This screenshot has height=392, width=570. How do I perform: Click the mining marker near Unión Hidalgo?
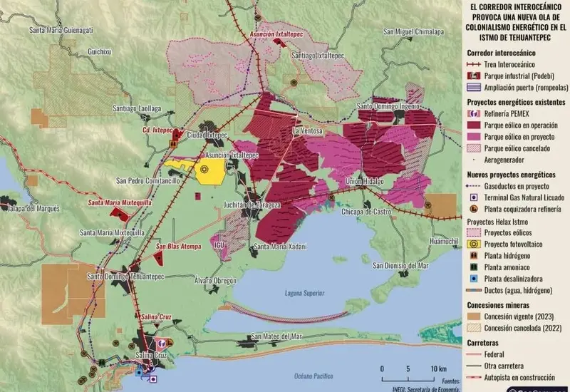(x=331, y=197)
